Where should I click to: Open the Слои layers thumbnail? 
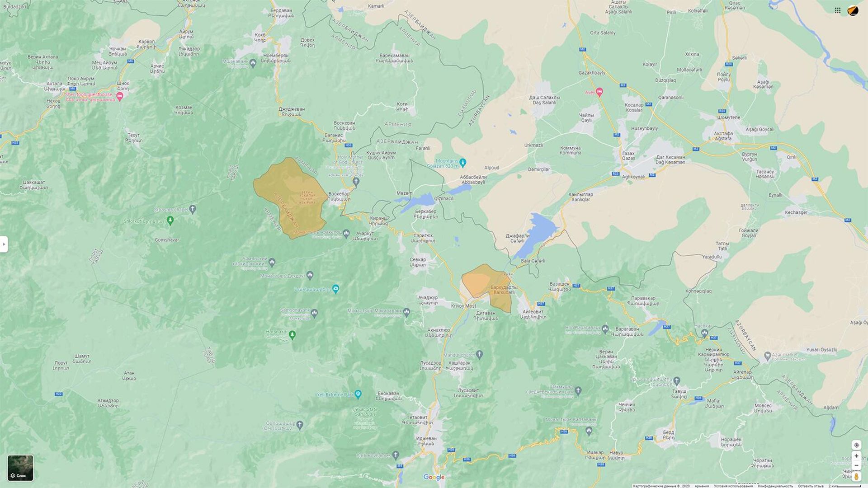[x=20, y=468]
